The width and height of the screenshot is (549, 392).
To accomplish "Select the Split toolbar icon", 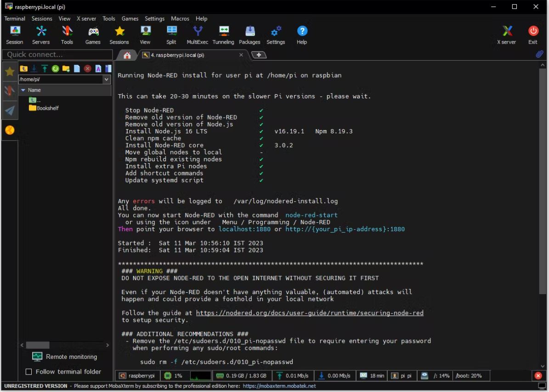I will coord(171,35).
